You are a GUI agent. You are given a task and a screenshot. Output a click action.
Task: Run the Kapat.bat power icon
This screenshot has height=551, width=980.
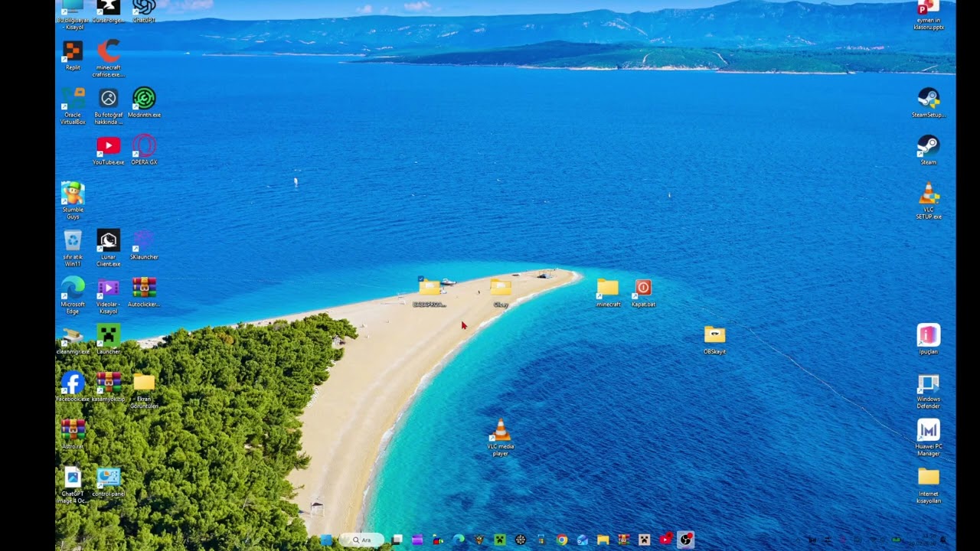tap(643, 292)
